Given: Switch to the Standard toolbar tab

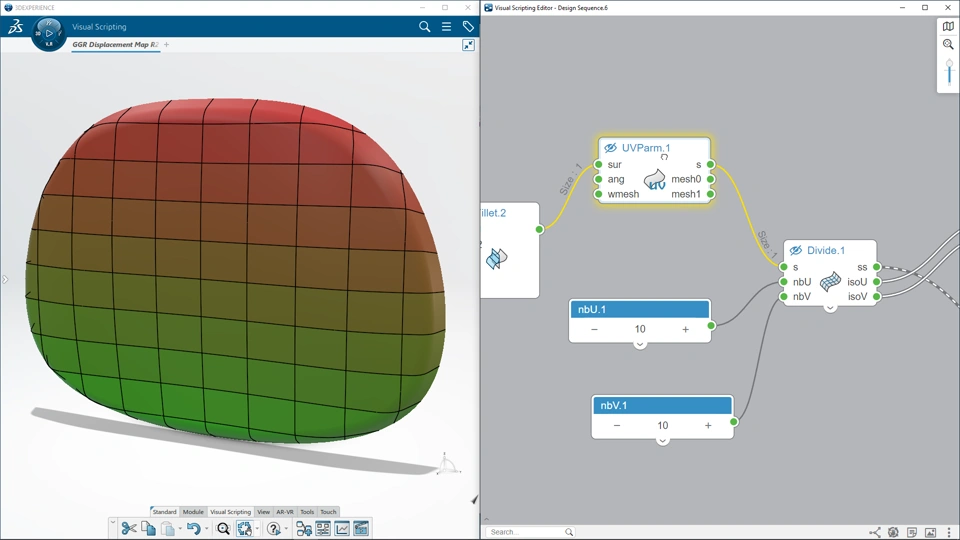Looking at the screenshot, I should (164, 512).
